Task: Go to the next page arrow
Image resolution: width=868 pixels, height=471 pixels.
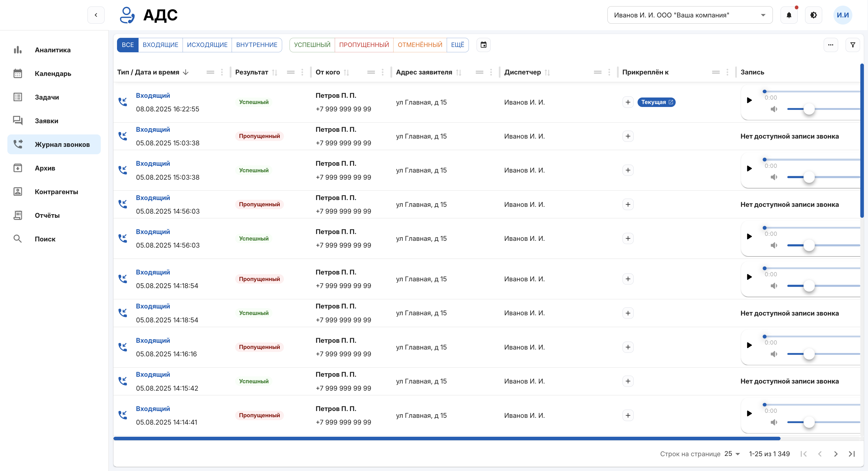Action: tap(836, 454)
